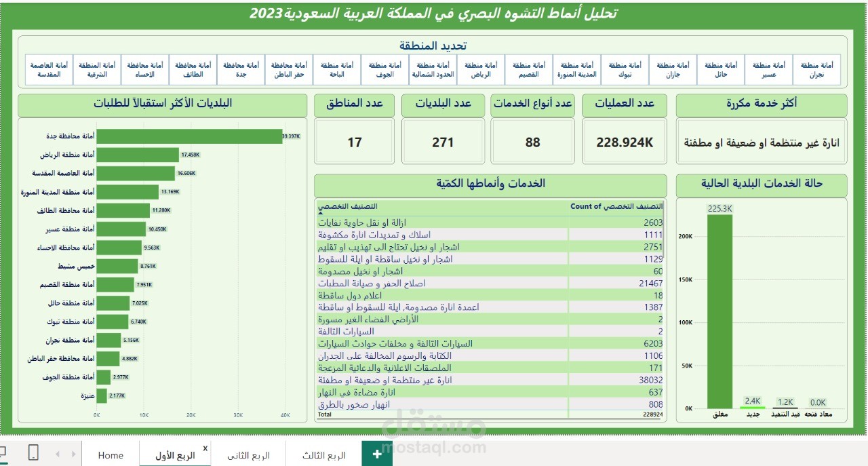868x466 pixels.
Task: Switch to mobile layout view icon
Action: [x=33, y=453]
